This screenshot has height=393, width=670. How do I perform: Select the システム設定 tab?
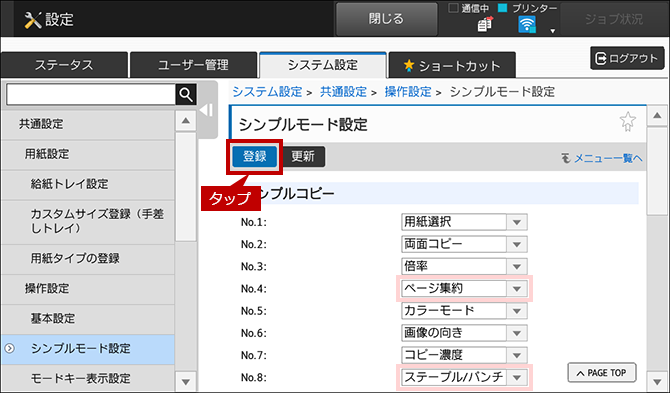pos(323,65)
